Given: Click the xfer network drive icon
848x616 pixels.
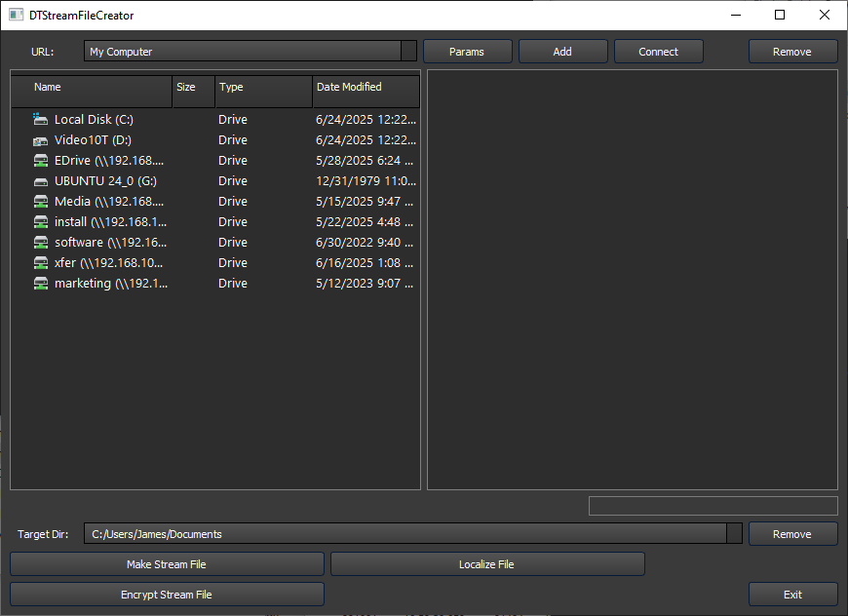Looking at the screenshot, I should click(x=41, y=263).
